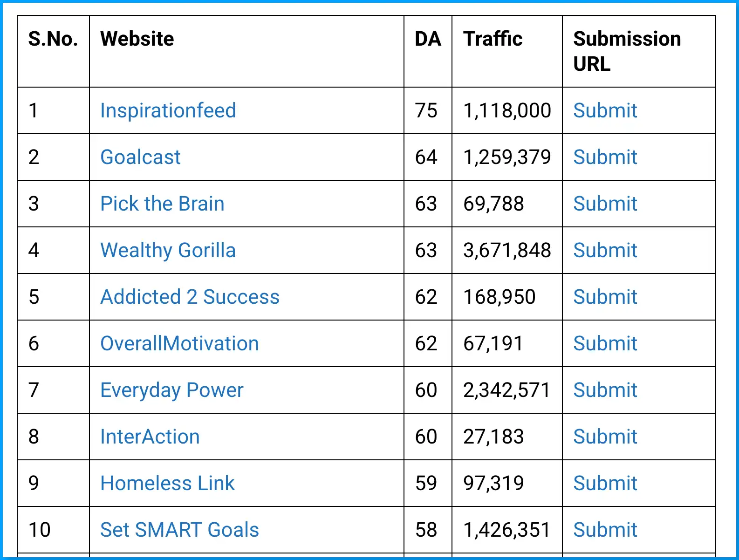Click Submit for Wealthy Gorilla
This screenshot has width=739, height=560.
605,250
